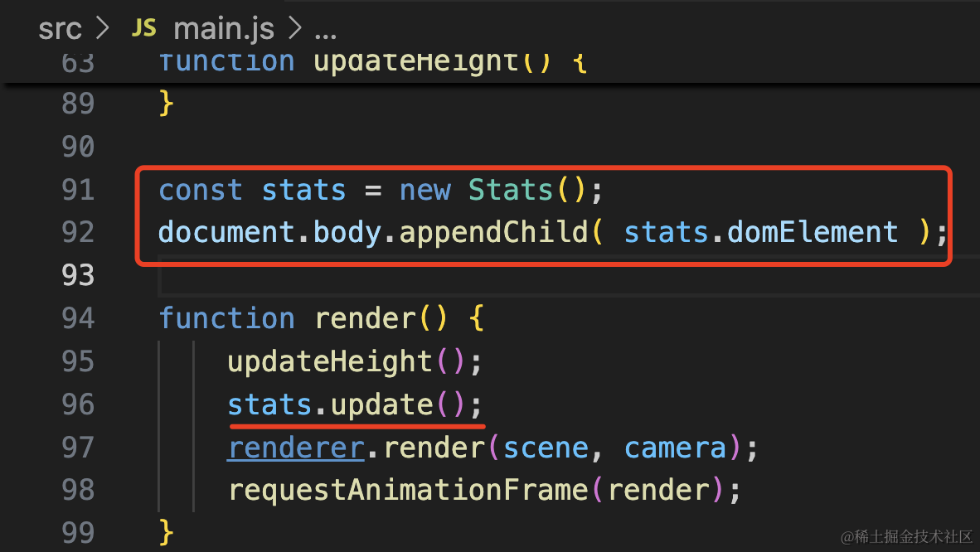Click the scene argument on line 97
Image resolution: width=980 pixels, height=552 pixels.
tap(546, 448)
